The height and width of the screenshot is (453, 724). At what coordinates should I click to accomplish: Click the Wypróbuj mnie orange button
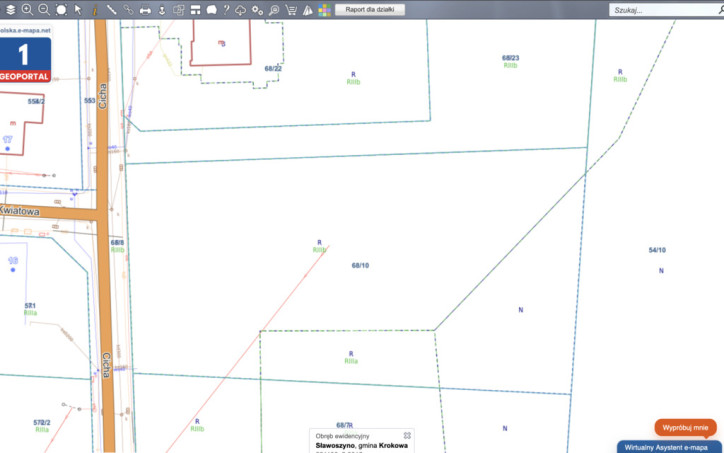[x=685, y=428]
